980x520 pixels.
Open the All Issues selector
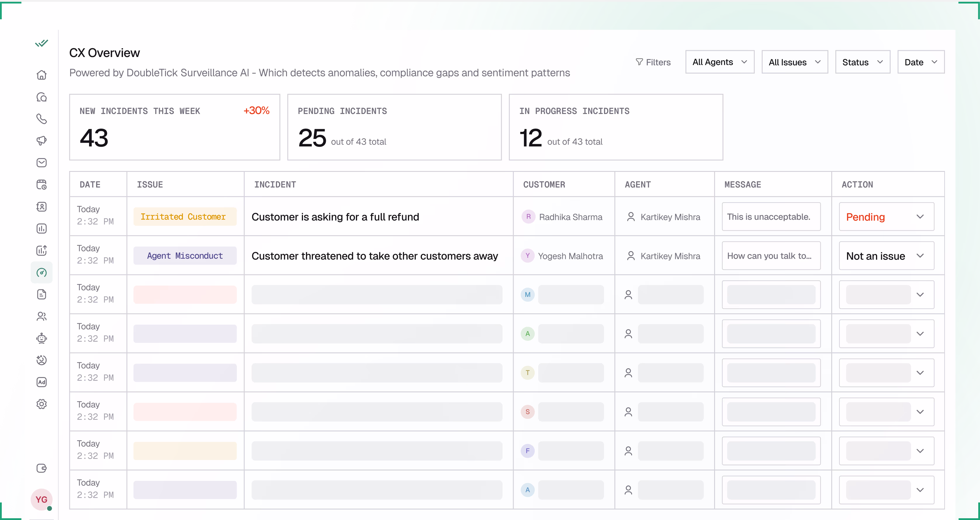[795, 62]
